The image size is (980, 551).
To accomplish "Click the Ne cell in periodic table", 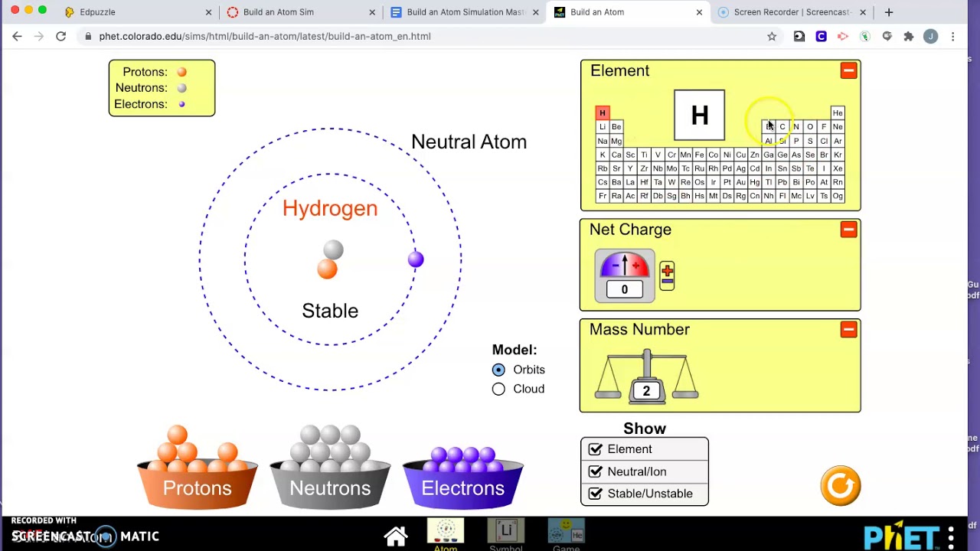I will (x=838, y=127).
